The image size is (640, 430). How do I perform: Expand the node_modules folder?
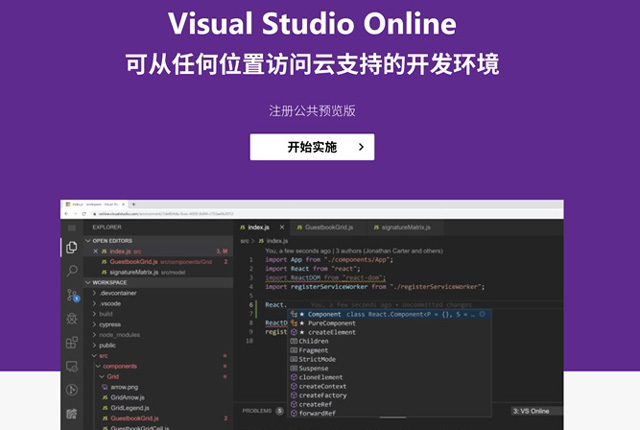click(158, 335)
